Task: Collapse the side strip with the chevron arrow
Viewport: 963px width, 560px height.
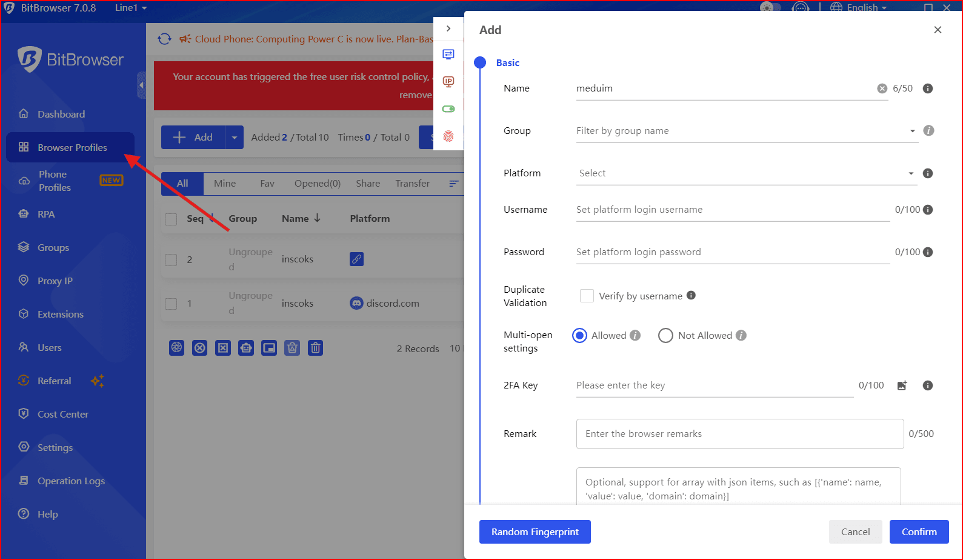Action: [x=448, y=28]
